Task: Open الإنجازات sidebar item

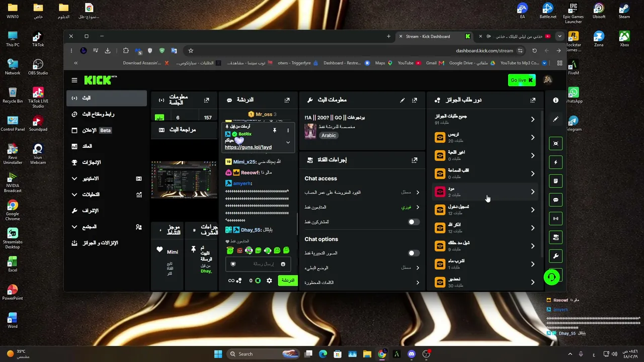Action: 107,162
